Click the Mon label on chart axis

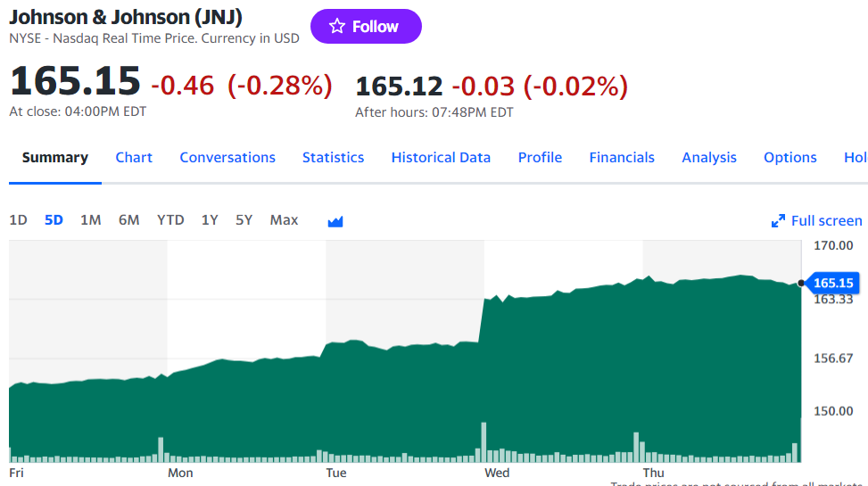click(180, 473)
